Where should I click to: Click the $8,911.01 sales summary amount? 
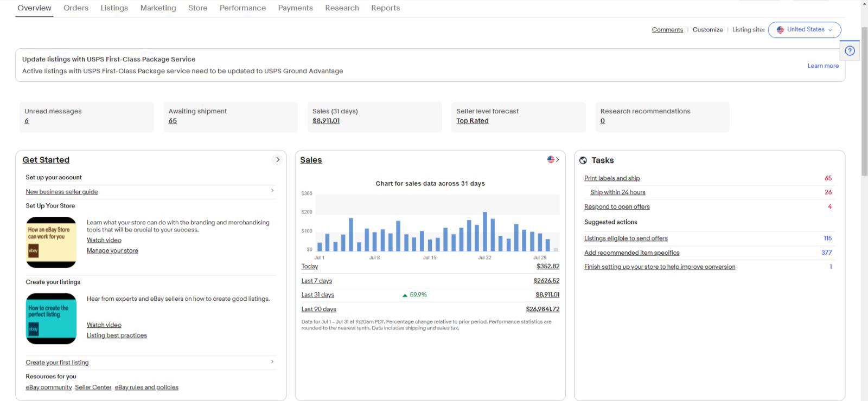click(326, 121)
